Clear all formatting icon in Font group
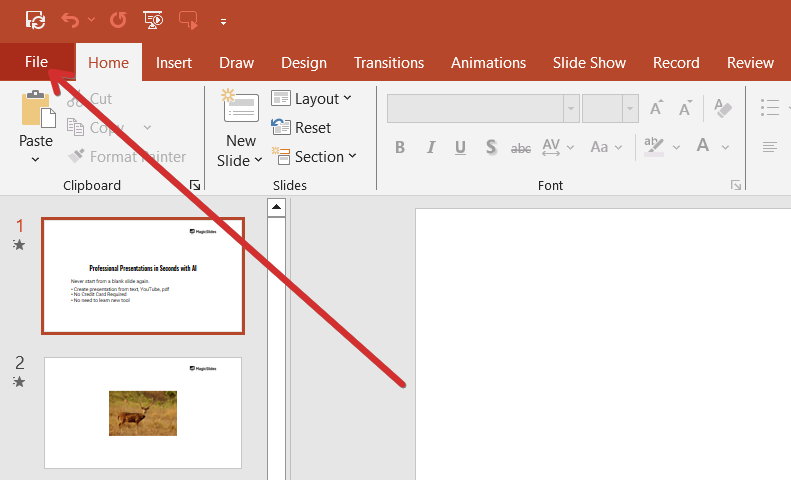This screenshot has width=791, height=480. click(723, 108)
